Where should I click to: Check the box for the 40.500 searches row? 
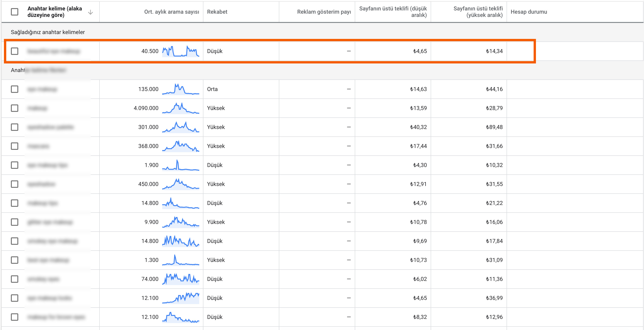(15, 51)
